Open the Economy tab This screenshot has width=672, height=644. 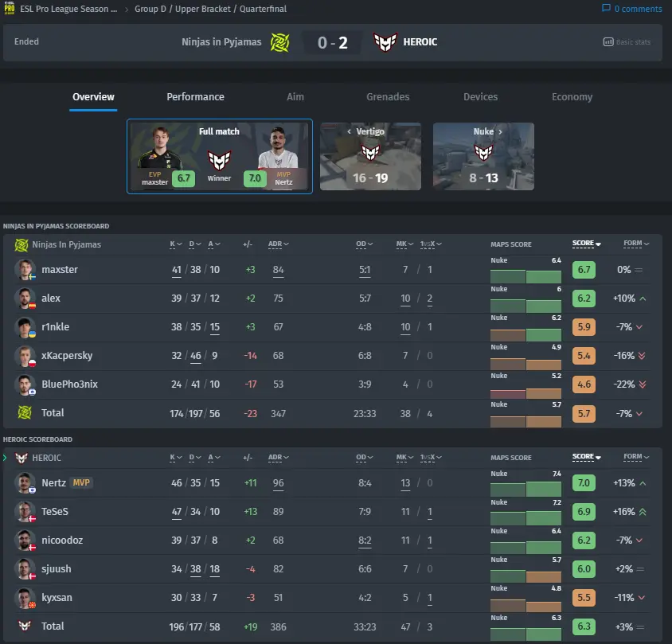click(x=572, y=97)
